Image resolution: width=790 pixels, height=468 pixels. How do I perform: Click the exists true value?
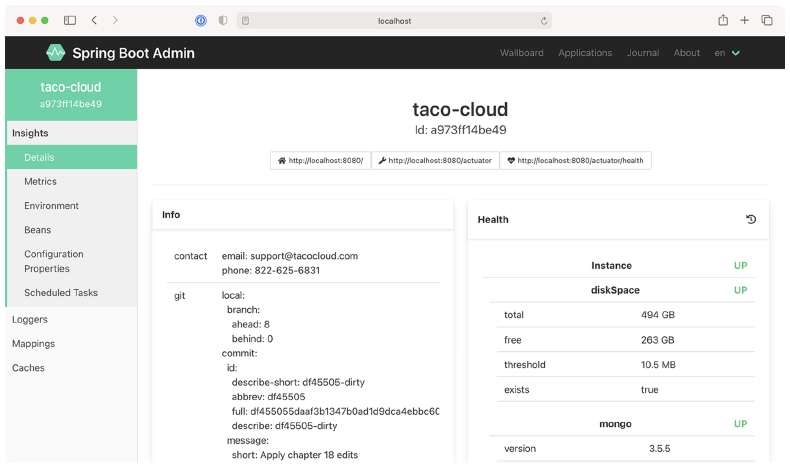[649, 390]
